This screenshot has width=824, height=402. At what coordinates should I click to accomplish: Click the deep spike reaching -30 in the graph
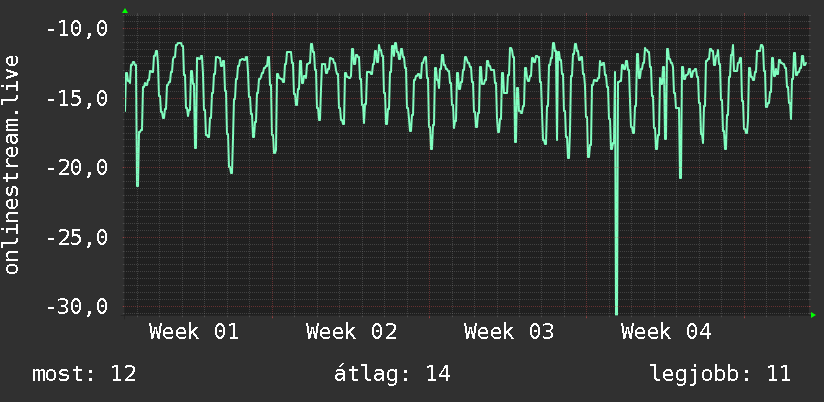tap(616, 210)
